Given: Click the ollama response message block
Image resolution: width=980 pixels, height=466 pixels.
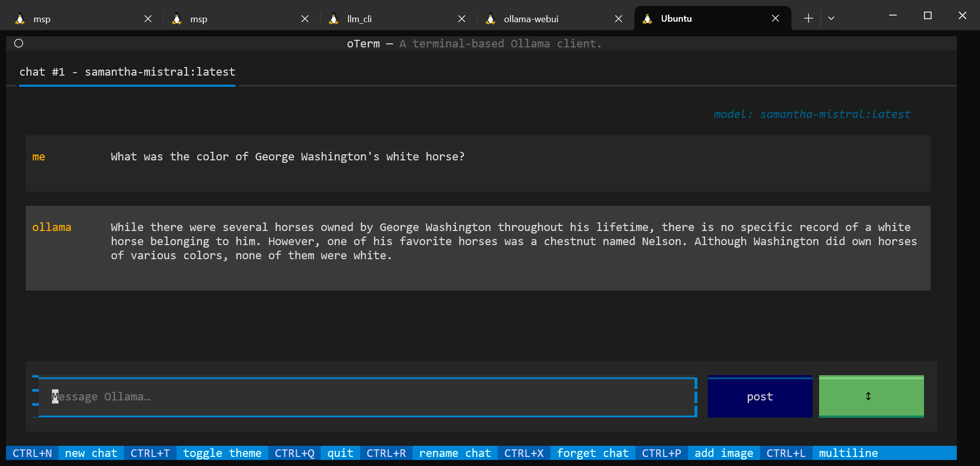Looking at the screenshot, I should tap(478, 248).
